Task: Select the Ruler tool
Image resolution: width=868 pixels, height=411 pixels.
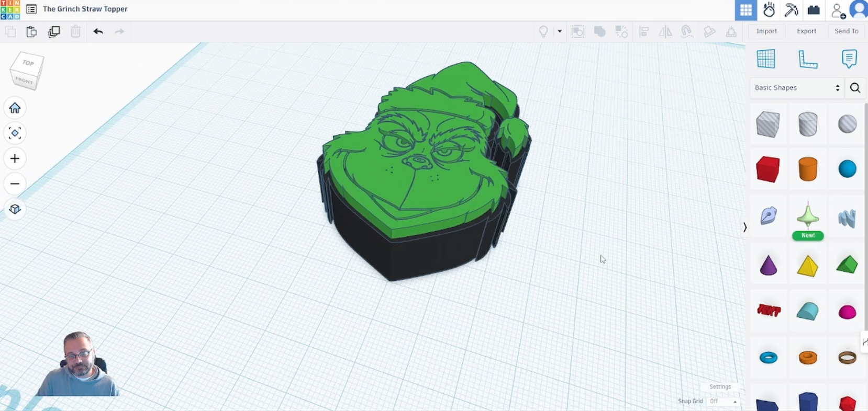Action: [x=807, y=59]
